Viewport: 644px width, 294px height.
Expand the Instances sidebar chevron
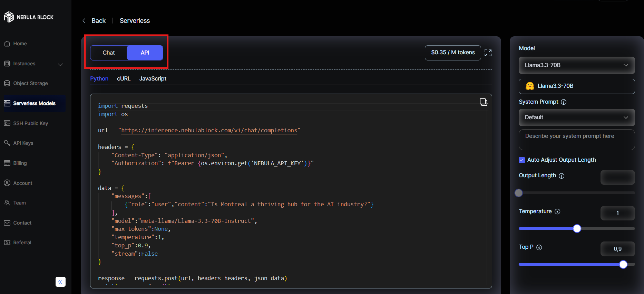[60, 64]
